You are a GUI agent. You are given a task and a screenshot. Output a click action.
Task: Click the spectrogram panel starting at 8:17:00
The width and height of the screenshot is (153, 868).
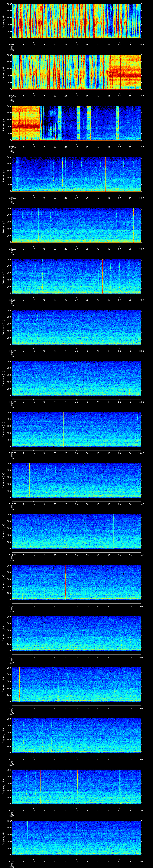click(77, 838)
